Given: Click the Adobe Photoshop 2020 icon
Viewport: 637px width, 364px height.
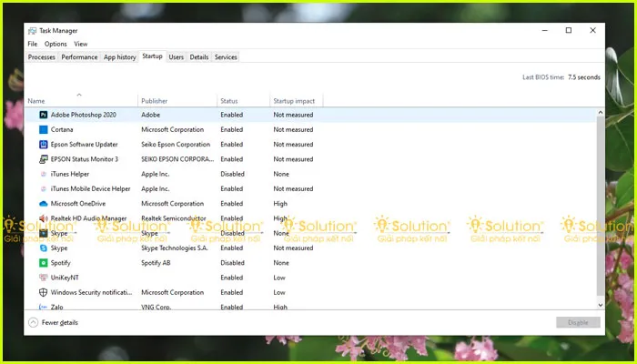Looking at the screenshot, I should tap(43, 115).
